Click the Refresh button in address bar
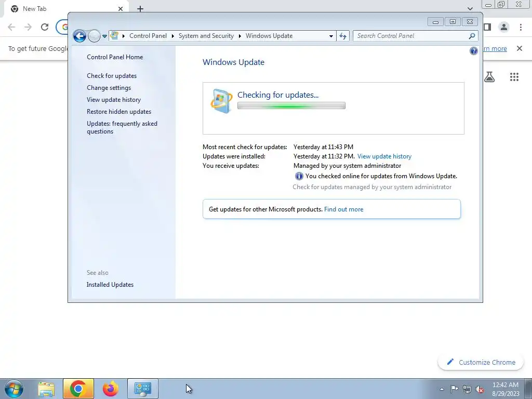532x399 pixels. 343,36
